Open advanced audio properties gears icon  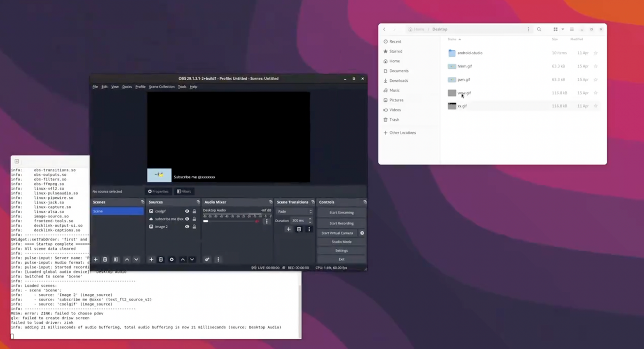coord(207,260)
